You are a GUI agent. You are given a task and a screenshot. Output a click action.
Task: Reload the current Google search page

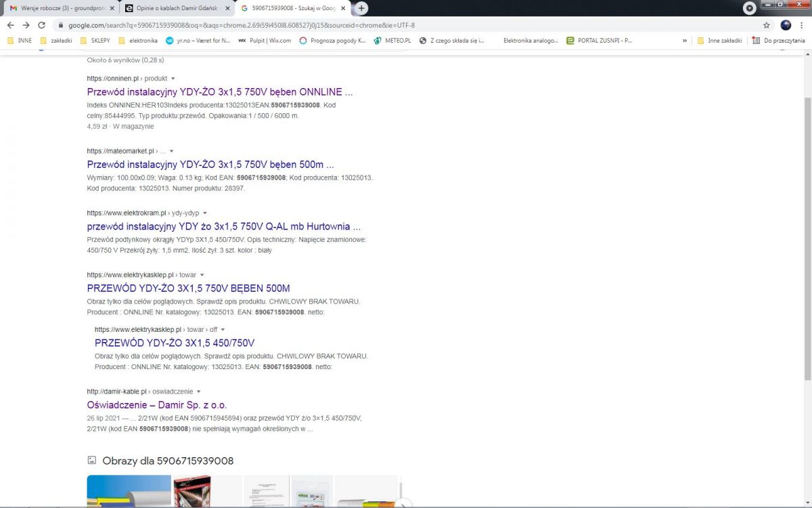click(41, 25)
